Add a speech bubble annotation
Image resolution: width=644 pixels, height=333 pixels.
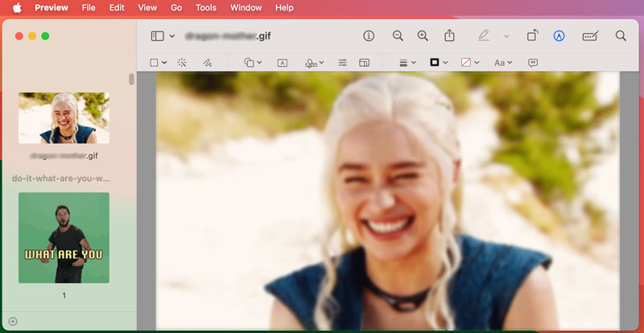[533, 63]
